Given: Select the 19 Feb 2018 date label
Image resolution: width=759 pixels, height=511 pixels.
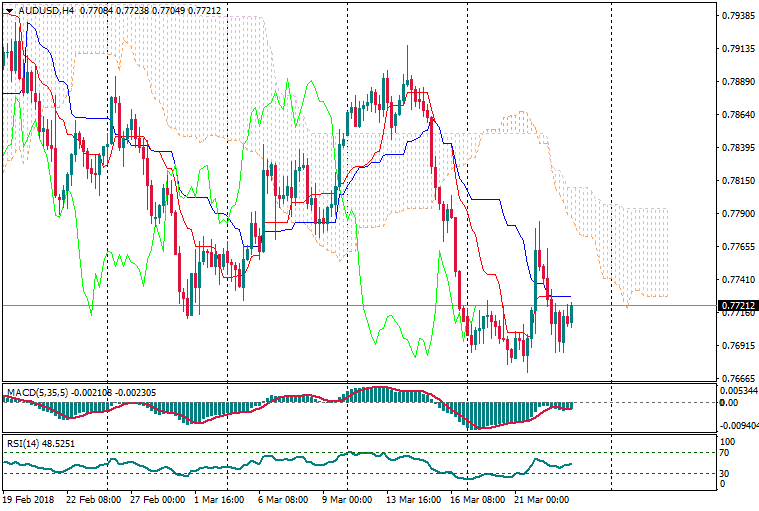Looking at the screenshot, I should tap(29, 499).
